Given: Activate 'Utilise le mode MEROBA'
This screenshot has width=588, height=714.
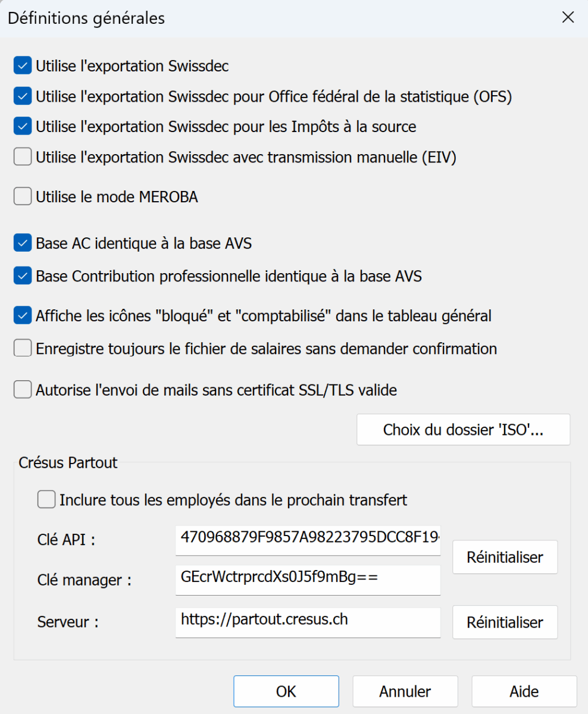Looking at the screenshot, I should (x=22, y=196).
